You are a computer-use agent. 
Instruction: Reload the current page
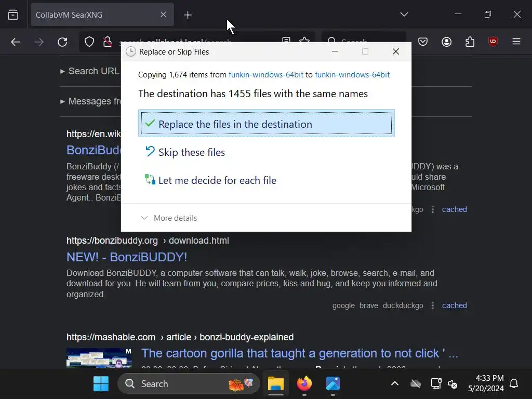pyautogui.click(x=62, y=42)
